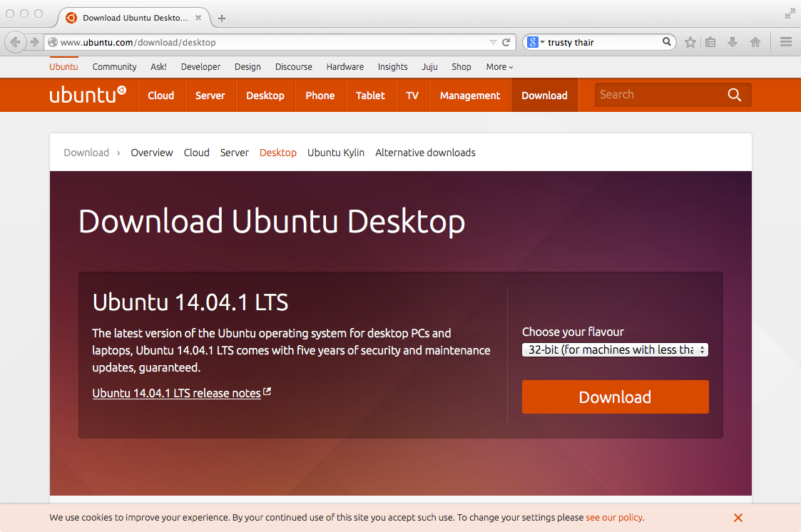Dismiss the cookie notice with X
Viewport: 801px width, 532px height.
[738, 518]
